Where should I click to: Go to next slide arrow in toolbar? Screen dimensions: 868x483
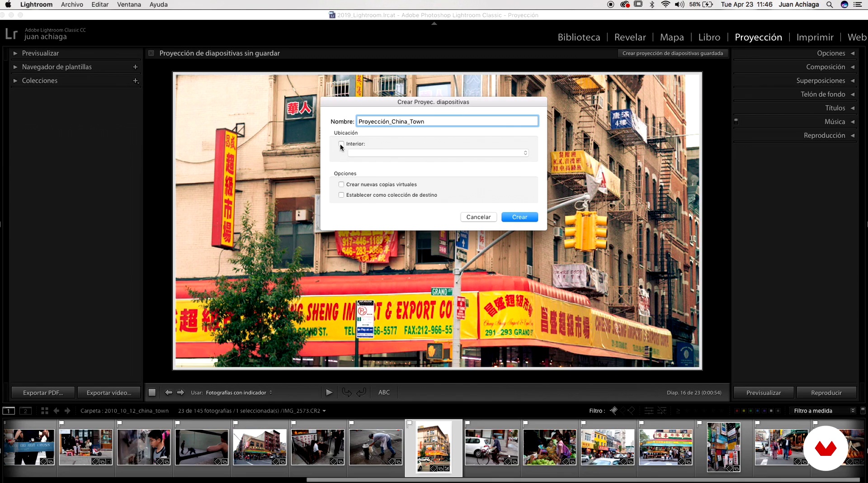180,393
